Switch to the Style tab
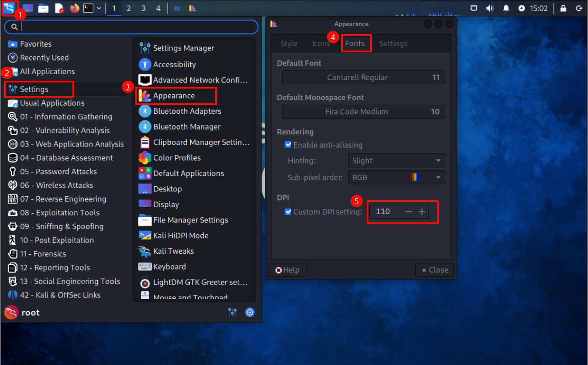This screenshot has width=588, height=365. (289, 44)
